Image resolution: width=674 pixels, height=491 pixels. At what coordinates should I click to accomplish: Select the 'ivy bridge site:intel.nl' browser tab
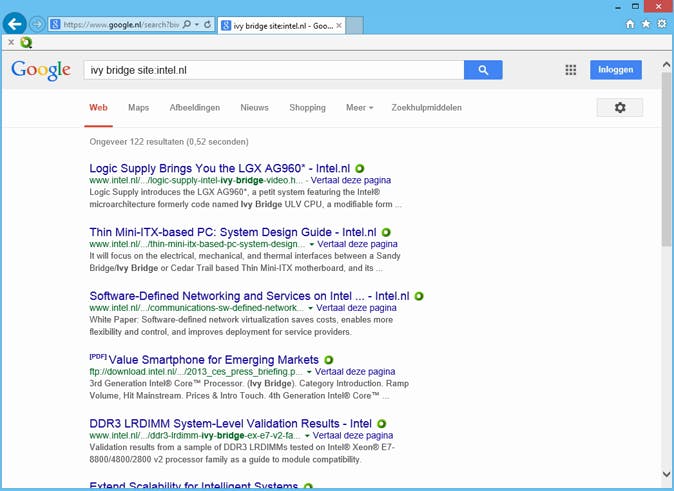(282, 26)
